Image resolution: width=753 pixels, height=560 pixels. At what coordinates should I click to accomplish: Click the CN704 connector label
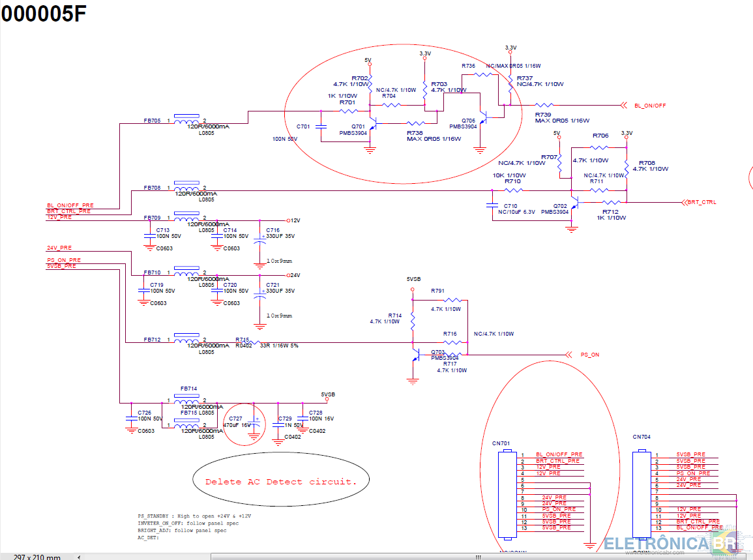pos(642,437)
